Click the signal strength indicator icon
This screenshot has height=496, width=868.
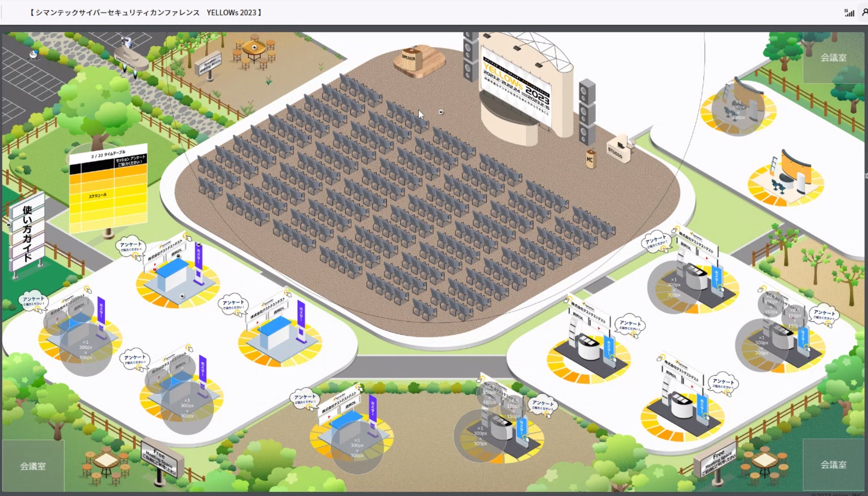[849, 13]
